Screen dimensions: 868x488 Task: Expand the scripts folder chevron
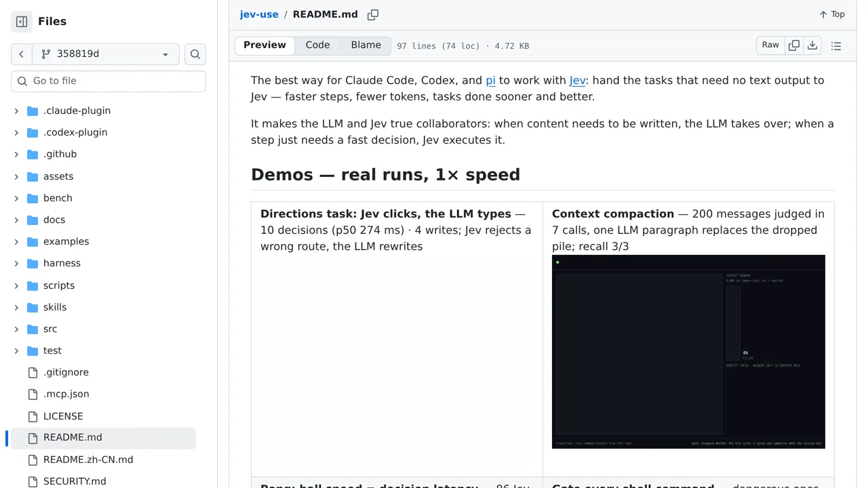16,285
